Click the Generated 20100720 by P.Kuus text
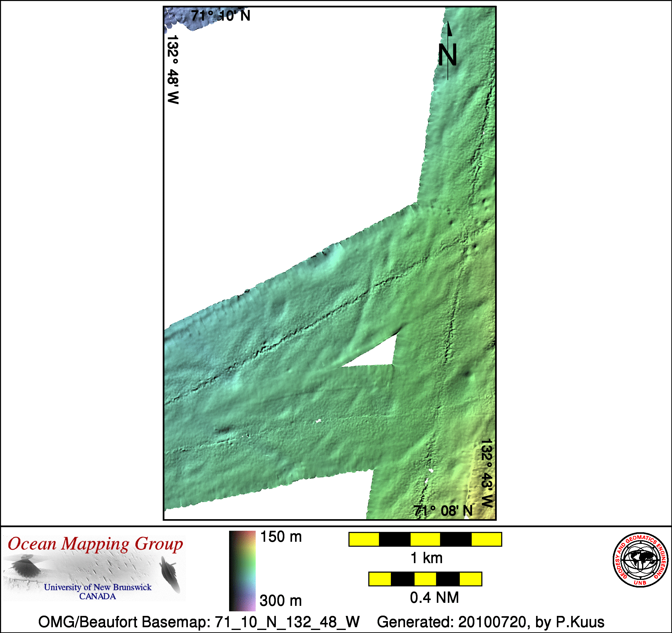Viewport: 672px width, 633px height. click(491, 622)
